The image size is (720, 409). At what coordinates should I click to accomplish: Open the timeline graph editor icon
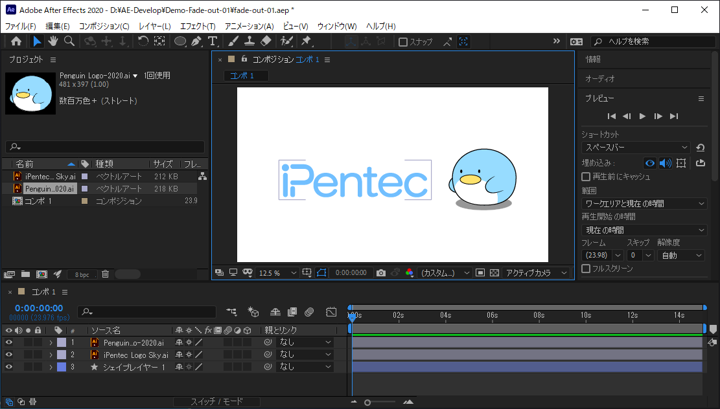(331, 312)
